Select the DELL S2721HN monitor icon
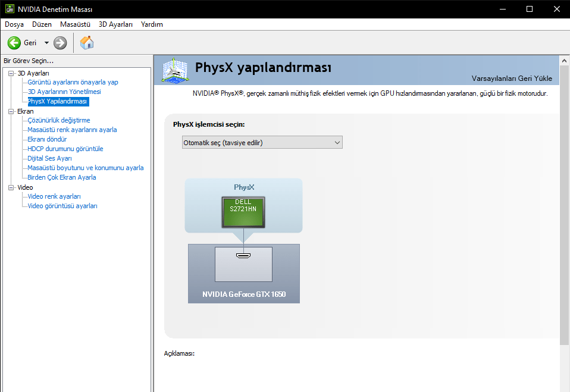The width and height of the screenshot is (570, 392). [243, 212]
